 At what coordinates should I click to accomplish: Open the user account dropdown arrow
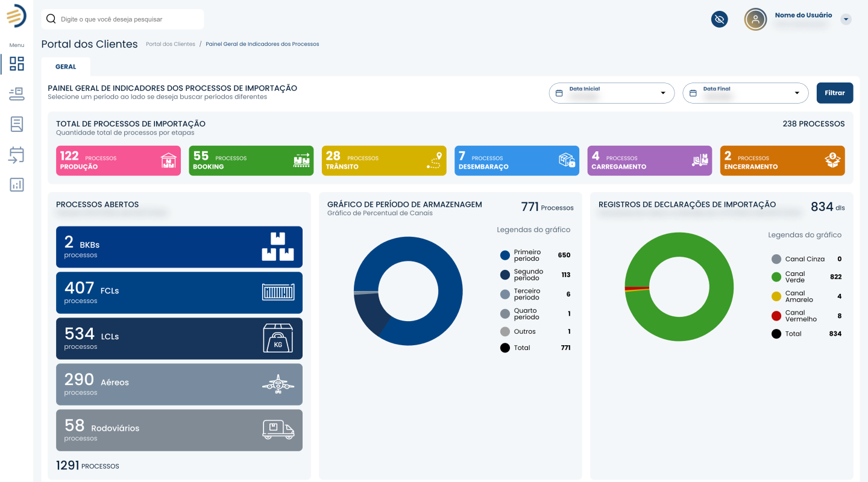(846, 19)
